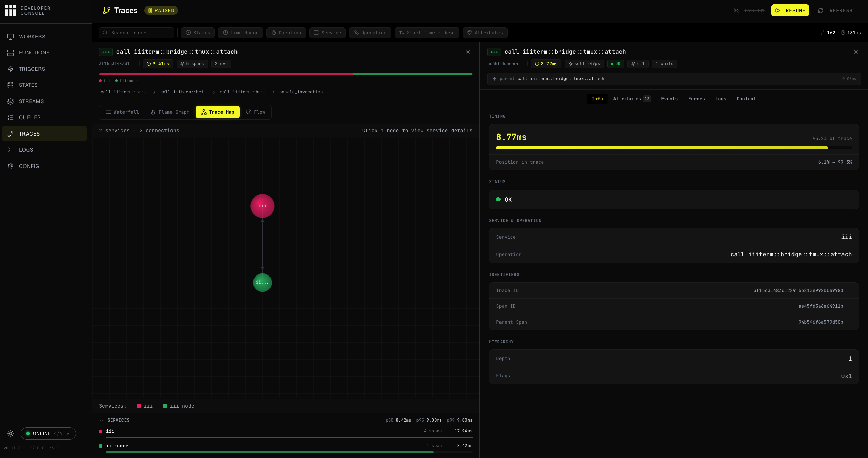Switch to Flame Graph view
The width and height of the screenshot is (868, 458).
point(170,112)
